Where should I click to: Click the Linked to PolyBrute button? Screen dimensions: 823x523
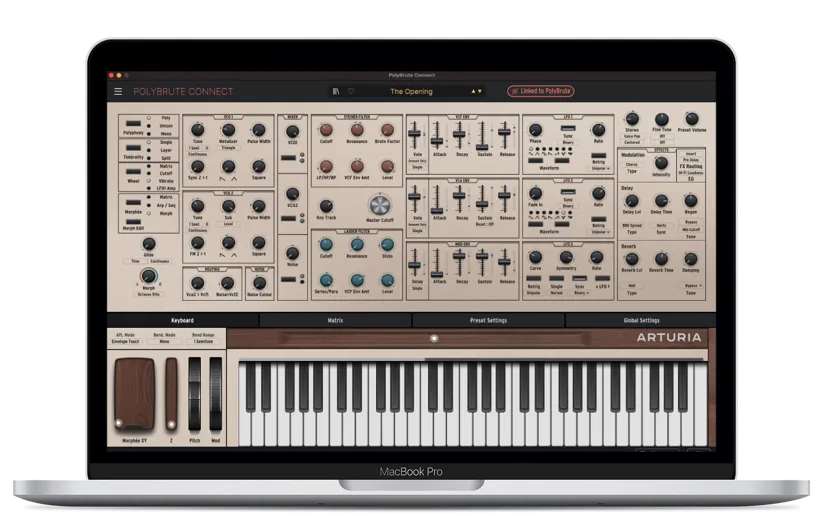541,91
